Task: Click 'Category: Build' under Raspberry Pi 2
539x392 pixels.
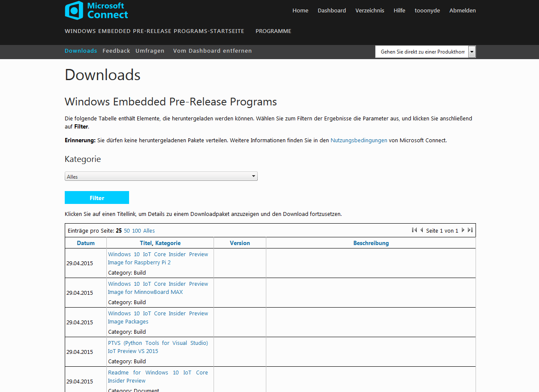Action: pos(127,272)
